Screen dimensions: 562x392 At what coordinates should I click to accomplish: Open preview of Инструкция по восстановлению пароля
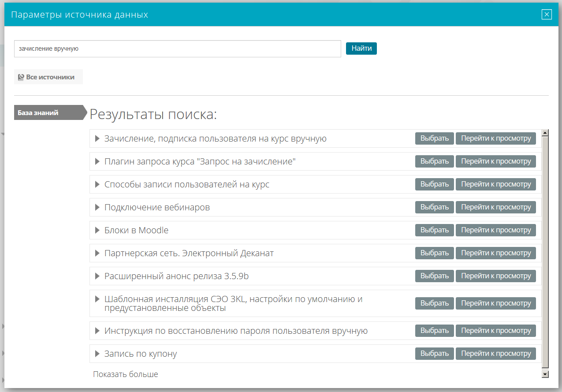click(496, 331)
